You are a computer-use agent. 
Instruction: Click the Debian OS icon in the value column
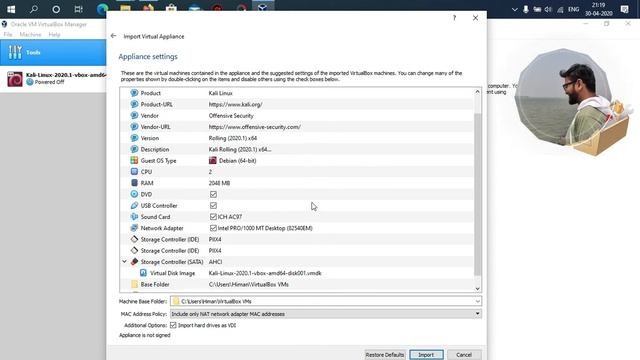(x=213, y=160)
